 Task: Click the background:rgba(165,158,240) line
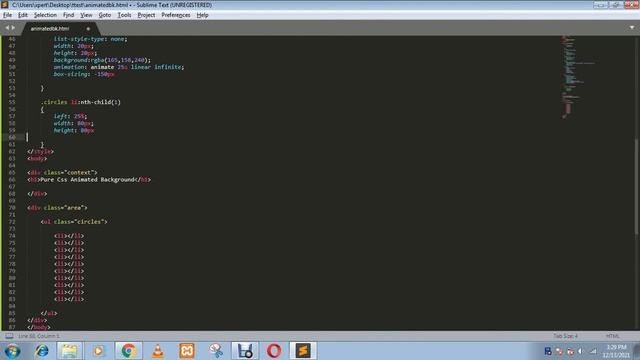click(x=102, y=60)
